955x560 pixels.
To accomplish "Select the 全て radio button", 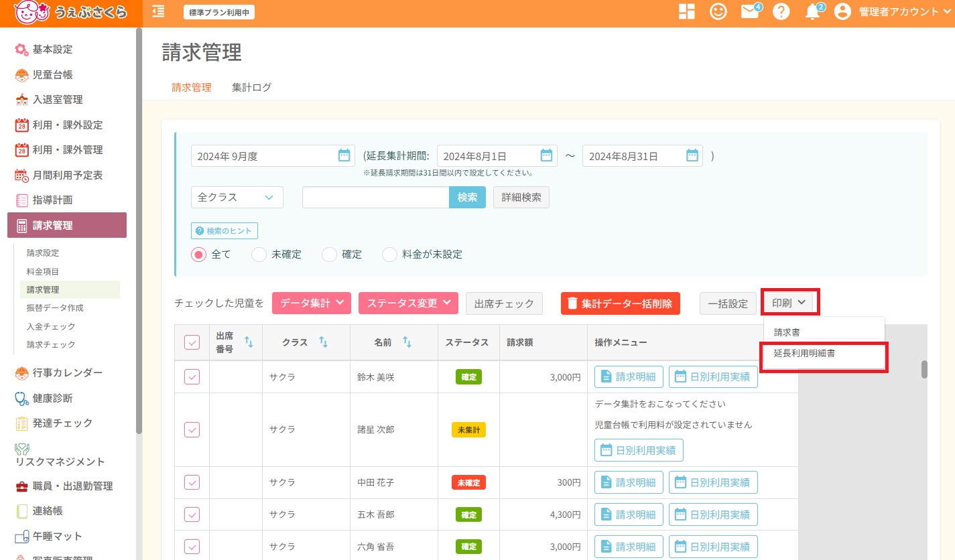I will pyautogui.click(x=198, y=255).
